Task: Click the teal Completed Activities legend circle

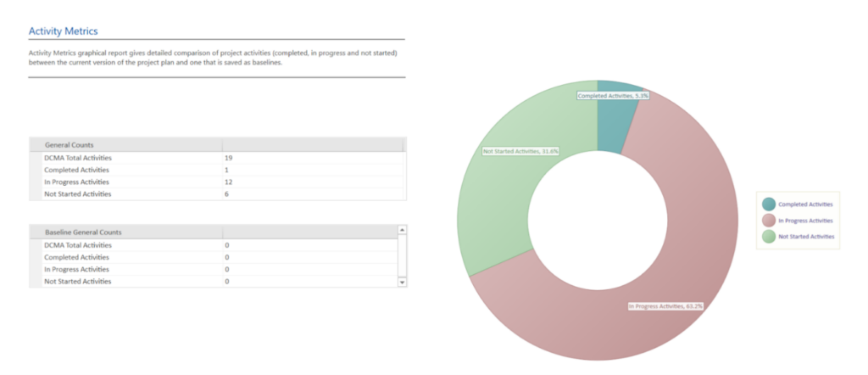Action: point(768,204)
